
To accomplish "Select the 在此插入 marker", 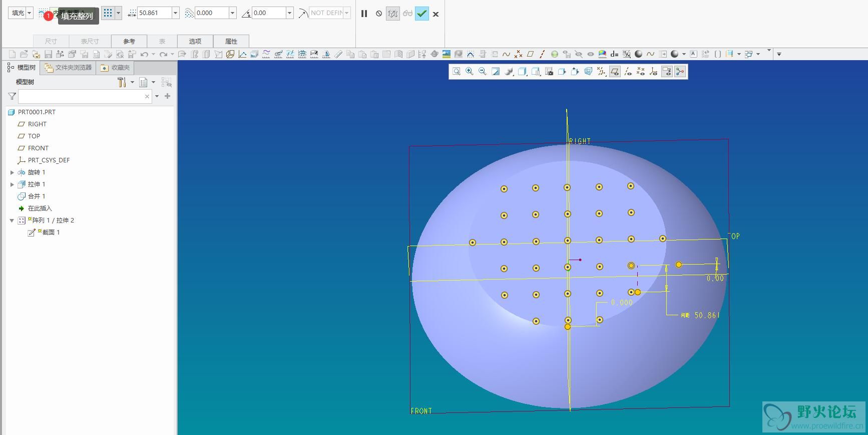I will pos(40,208).
